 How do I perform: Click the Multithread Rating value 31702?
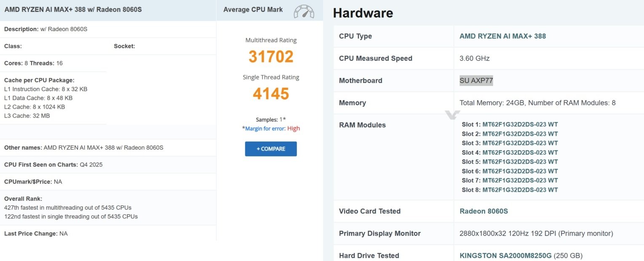tap(271, 56)
